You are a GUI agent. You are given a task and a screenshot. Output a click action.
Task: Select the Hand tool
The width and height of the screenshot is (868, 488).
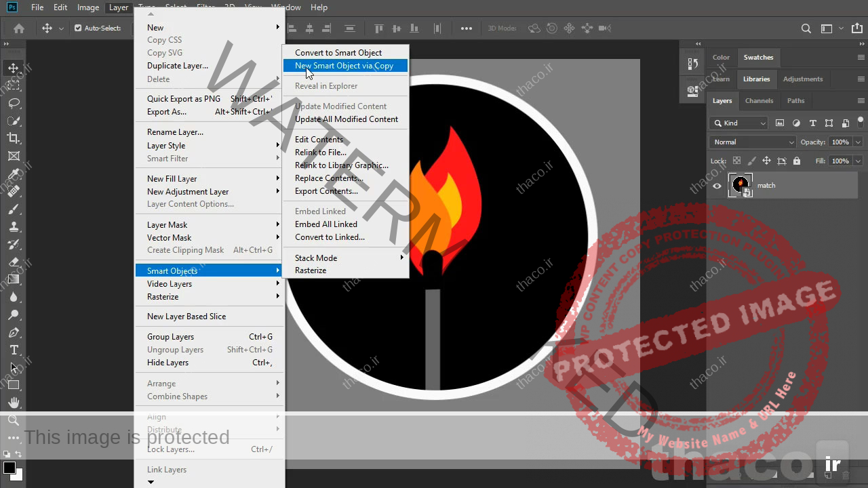(x=14, y=403)
